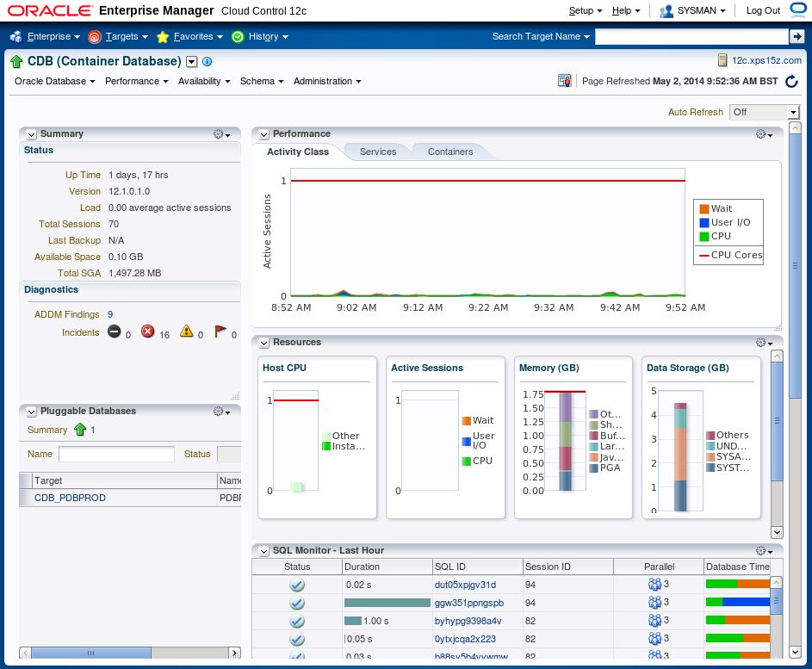812x669 pixels.
Task: Collapse the Pluggable Databases panel
Action: coord(32,412)
